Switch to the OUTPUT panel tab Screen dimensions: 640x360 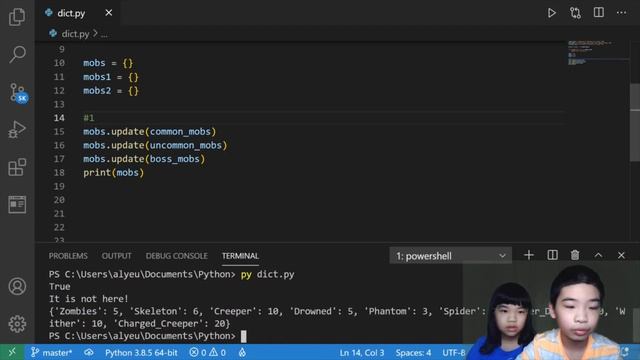click(116, 256)
